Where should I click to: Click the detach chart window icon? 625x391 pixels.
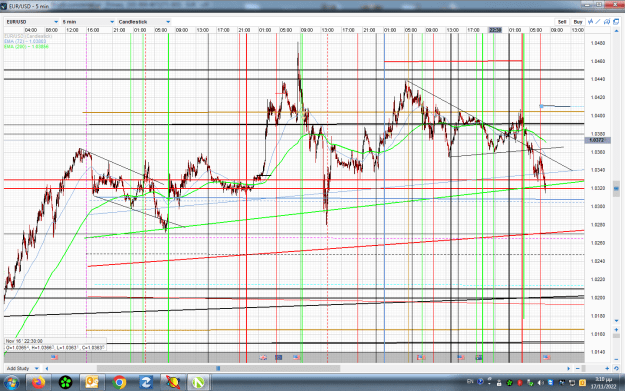pos(616,22)
